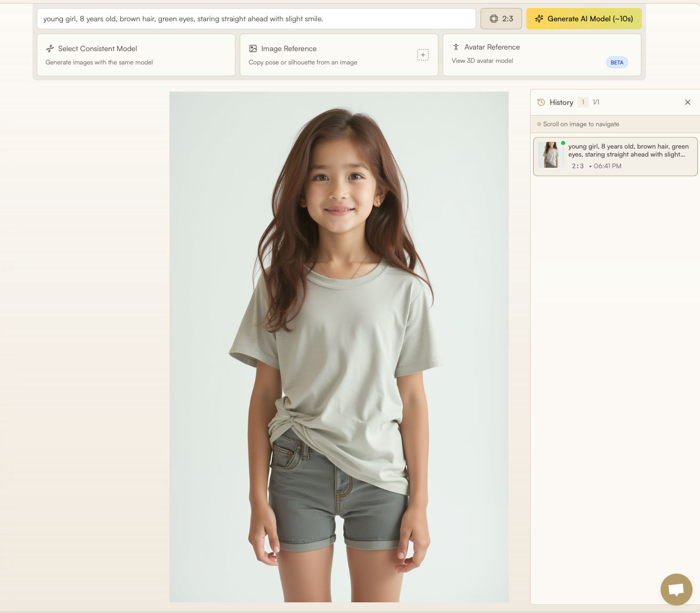700x613 pixels.
Task: Click the figure icon beside Avatar Reference
Action: pos(456,47)
